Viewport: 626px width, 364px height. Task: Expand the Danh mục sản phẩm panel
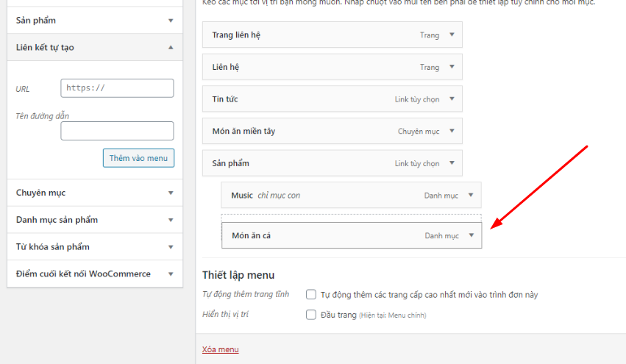[x=171, y=220]
